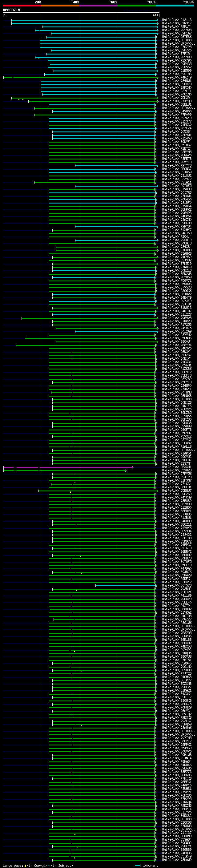Select hit label UniRef100_Q9SUI9

tap(176, 240)
